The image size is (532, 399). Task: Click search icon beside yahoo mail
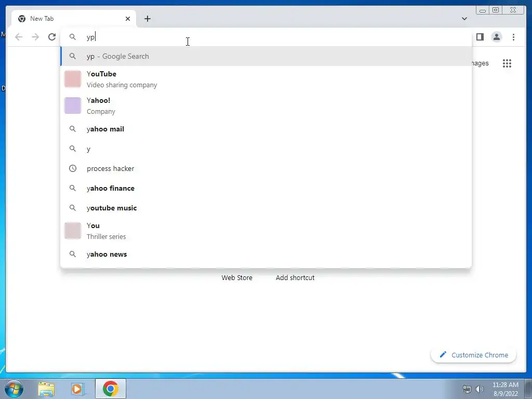73,129
